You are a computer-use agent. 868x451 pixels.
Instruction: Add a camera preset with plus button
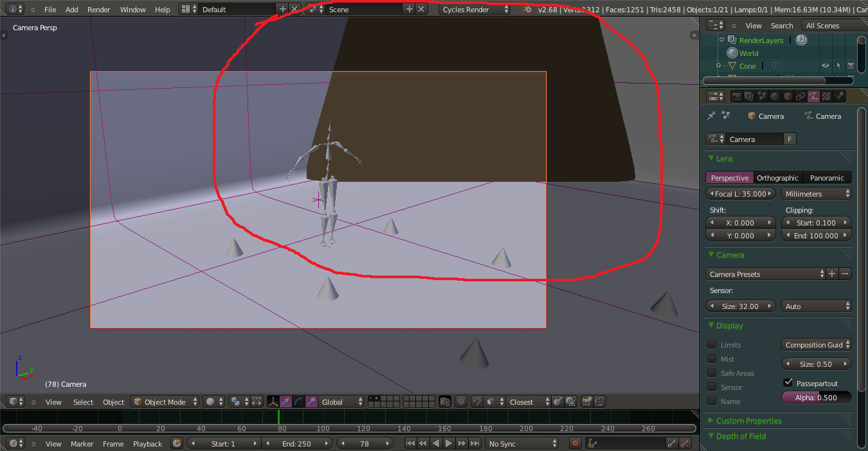(x=832, y=274)
